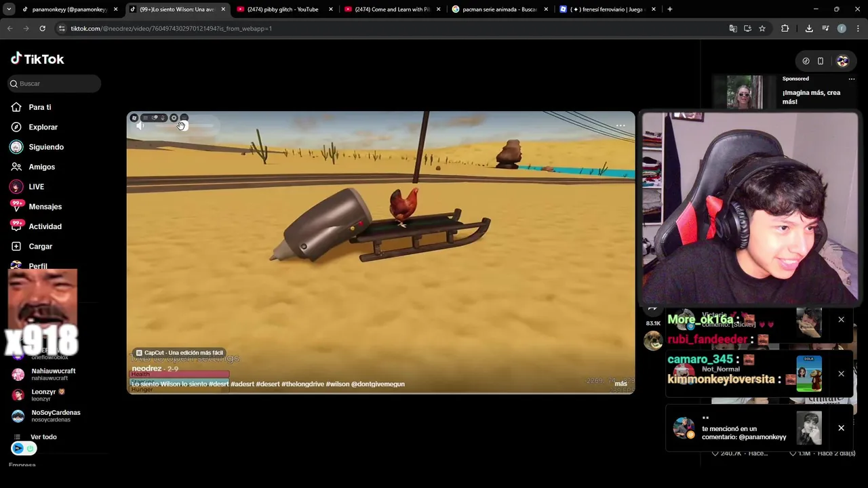Click the browser back arrow

[x=10, y=28]
